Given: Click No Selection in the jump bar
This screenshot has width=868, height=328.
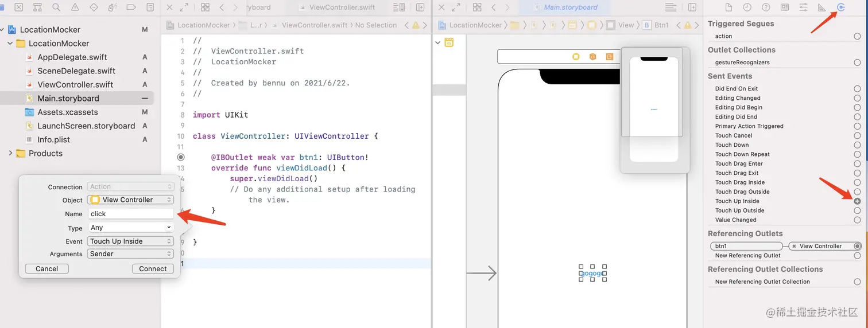Looking at the screenshot, I should 376,25.
